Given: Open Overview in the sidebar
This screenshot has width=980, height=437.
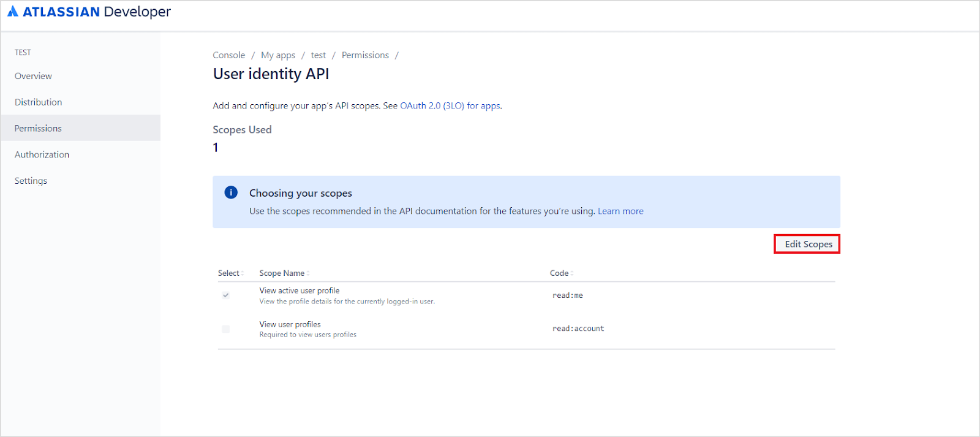Looking at the screenshot, I should click(33, 76).
